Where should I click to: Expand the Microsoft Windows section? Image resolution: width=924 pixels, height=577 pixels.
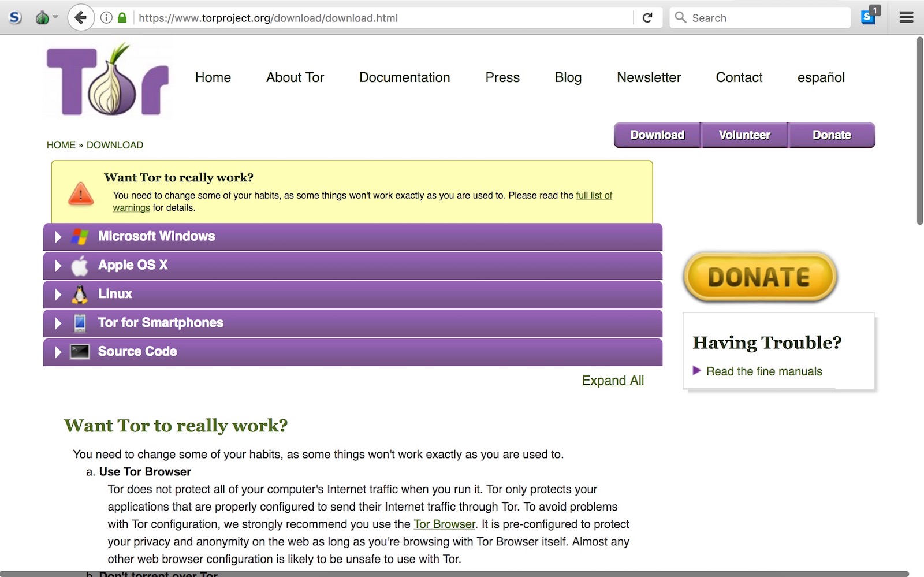tap(353, 236)
